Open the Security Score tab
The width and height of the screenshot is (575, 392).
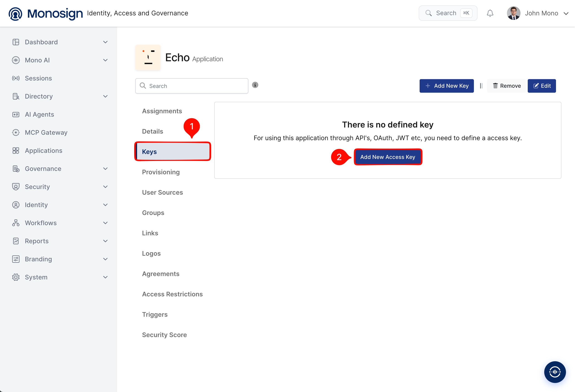click(x=164, y=335)
